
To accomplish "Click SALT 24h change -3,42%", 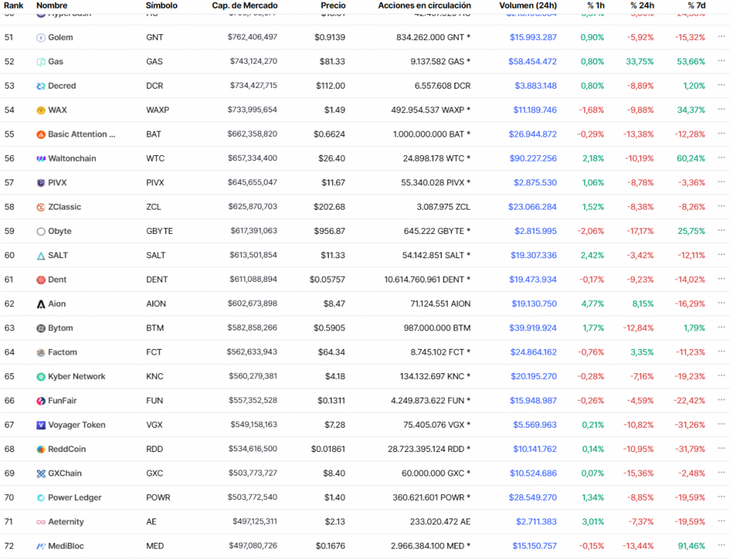I will [x=640, y=255].
